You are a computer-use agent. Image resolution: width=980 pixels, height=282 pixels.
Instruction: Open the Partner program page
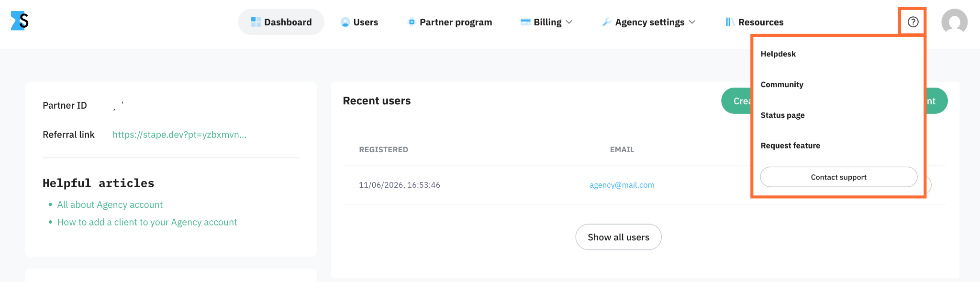coord(449,22)
